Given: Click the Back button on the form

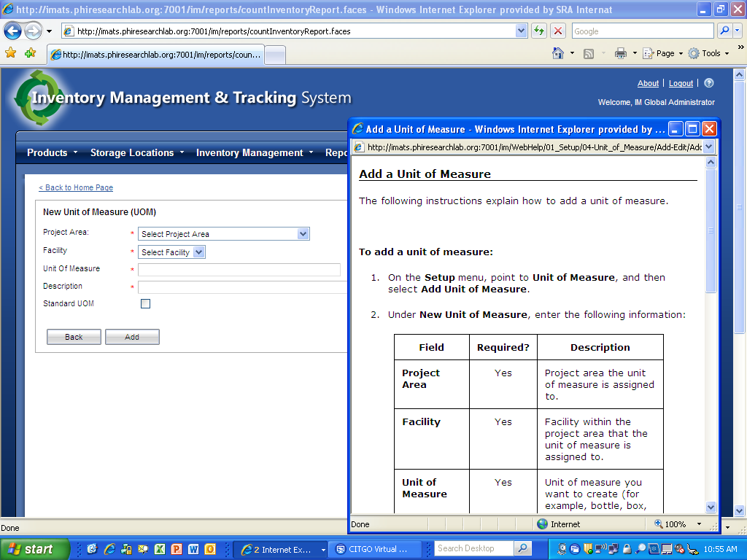Looking at the screenshot, I should (74, 337).
